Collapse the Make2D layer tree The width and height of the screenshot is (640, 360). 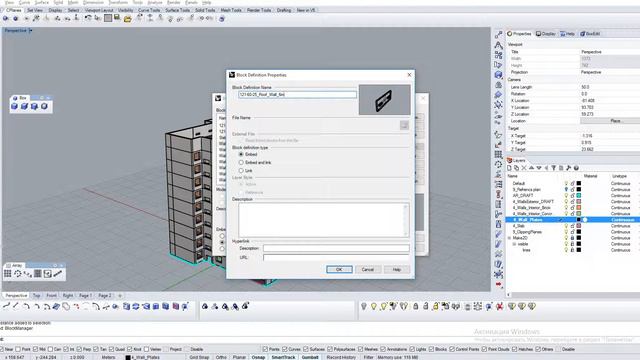coord(509,238)
